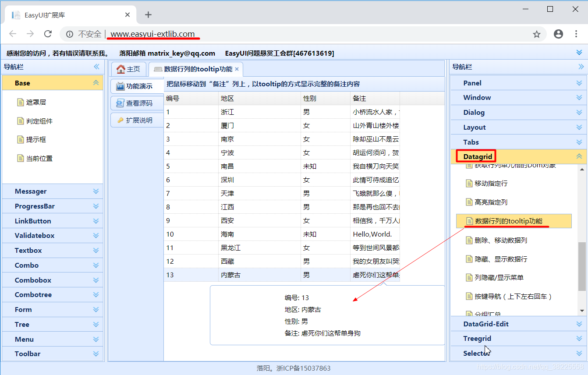The height and width of the screenshot is (375, 588).
Task: Collapse left 导航栏 using the double-arrow icon
Action: pyautogui.click(x=96, y=67)
